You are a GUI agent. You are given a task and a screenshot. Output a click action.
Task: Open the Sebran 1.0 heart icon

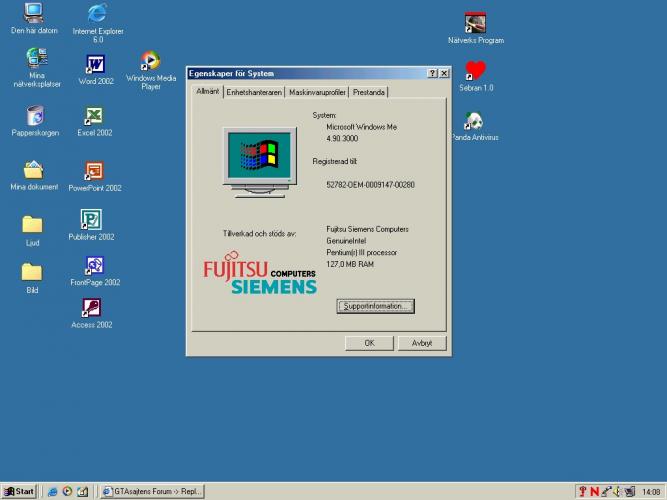click(476, 70)
